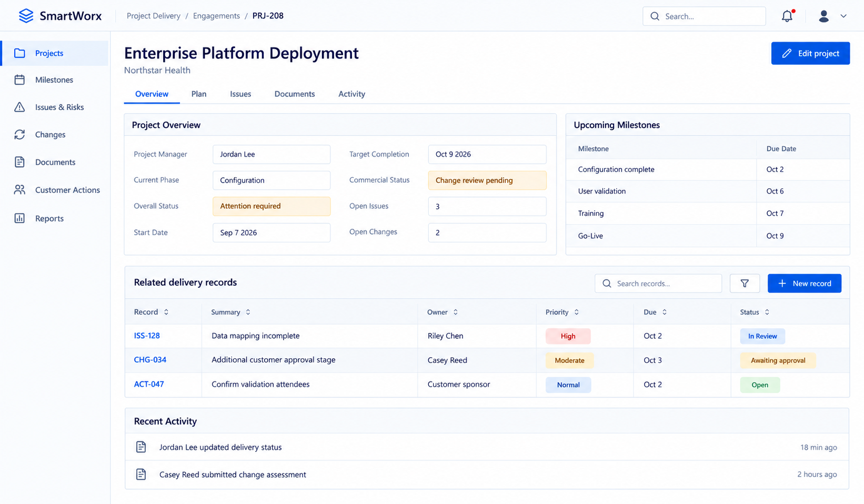Sort table by Record column arrows
The height and width of the screenshot is (504, 864).
coord(166,312)
